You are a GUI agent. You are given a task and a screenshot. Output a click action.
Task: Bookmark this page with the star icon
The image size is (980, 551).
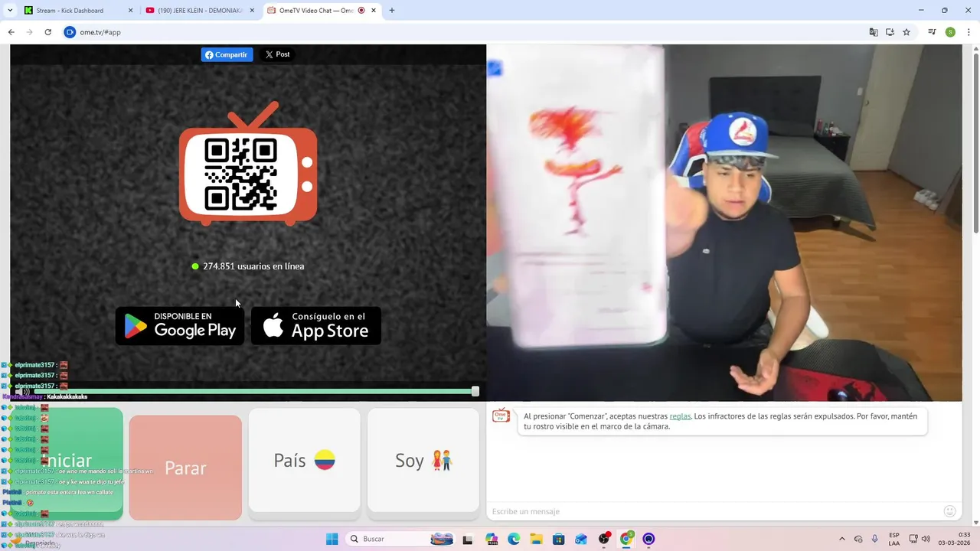tap(906, 32)
